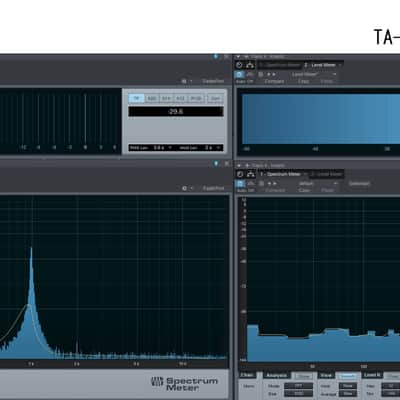Click the gear icon above the spectrum analyzer
The image size is (400, 400).
tap(184, 188)
